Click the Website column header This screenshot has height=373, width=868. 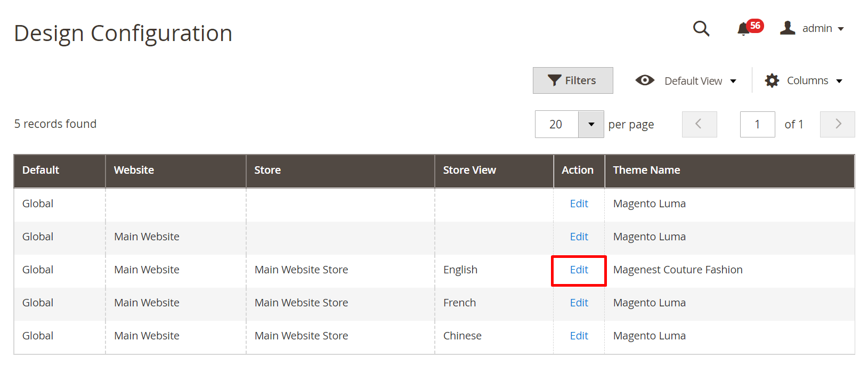tap(134, 170)
